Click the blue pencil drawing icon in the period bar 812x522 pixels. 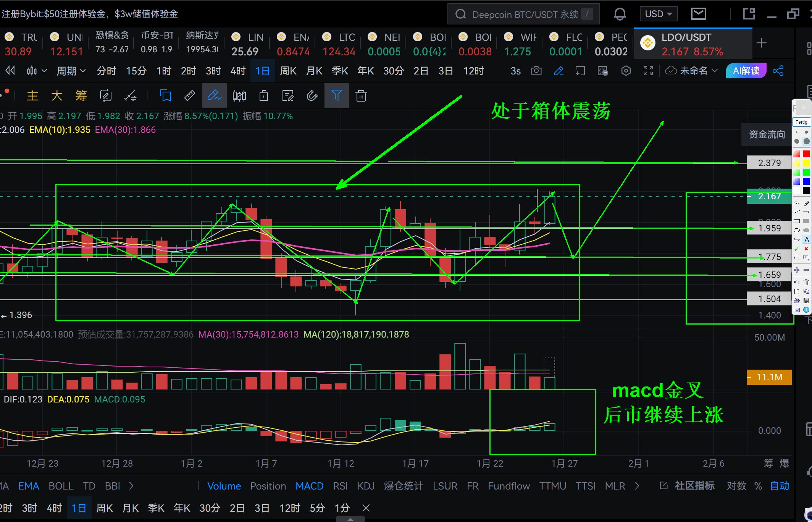pos(559,71)
